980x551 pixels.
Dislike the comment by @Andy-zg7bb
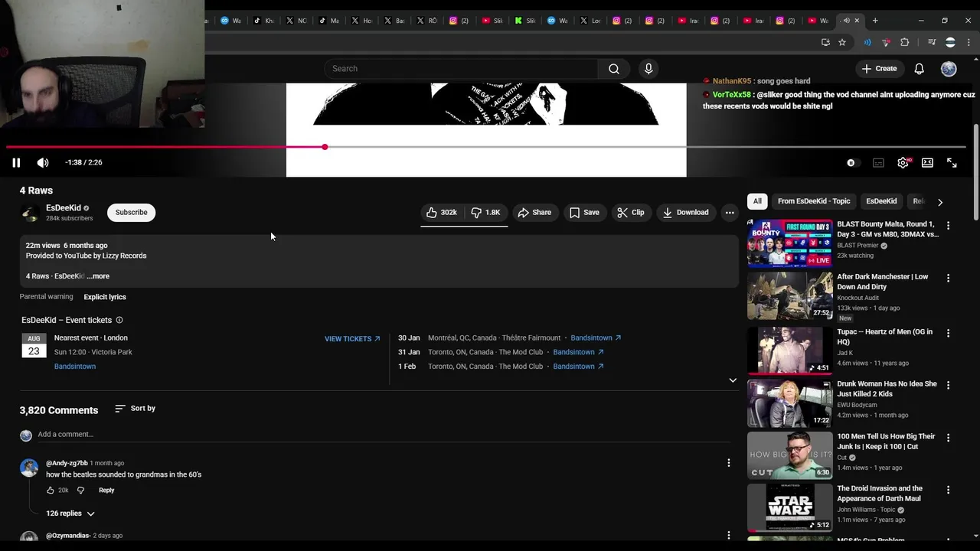[x=80, y=491]
